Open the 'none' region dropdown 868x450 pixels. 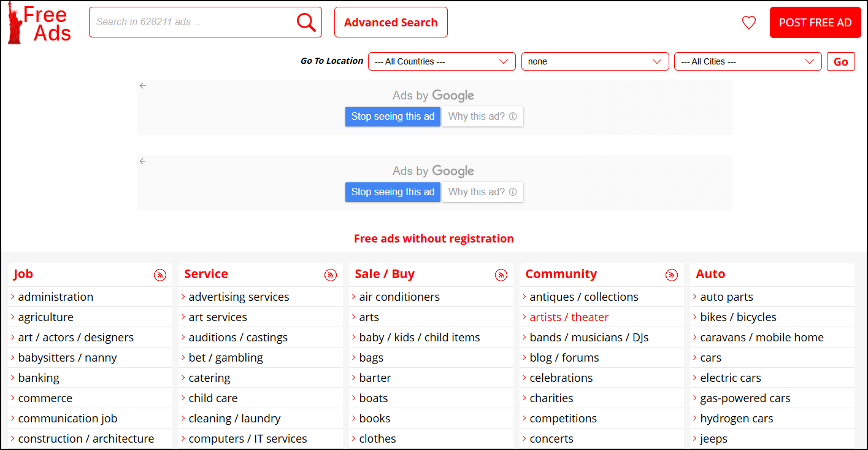pos(594,61)
